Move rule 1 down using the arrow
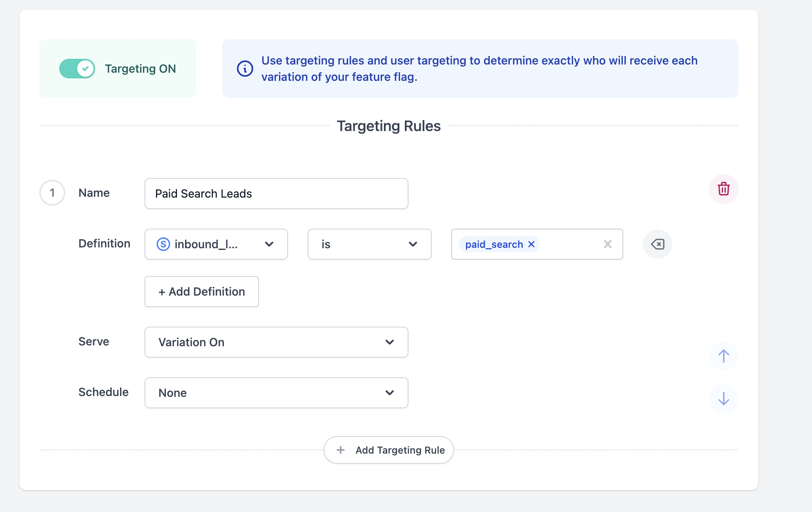 723,398
